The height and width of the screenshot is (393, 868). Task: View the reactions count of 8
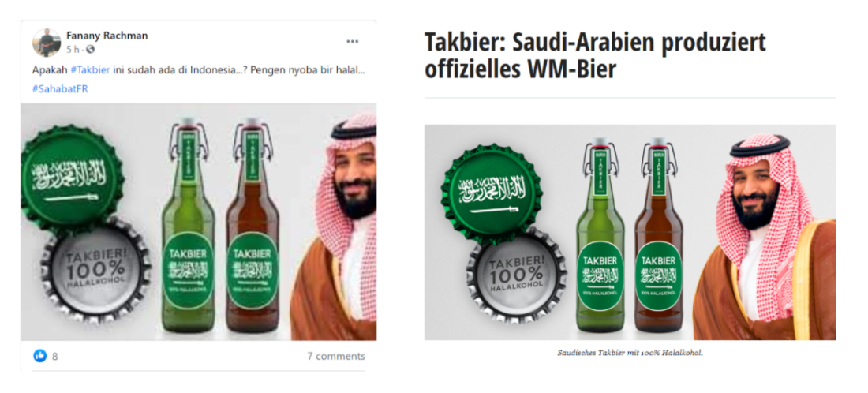pyautogui.click(x=54, y=357)
